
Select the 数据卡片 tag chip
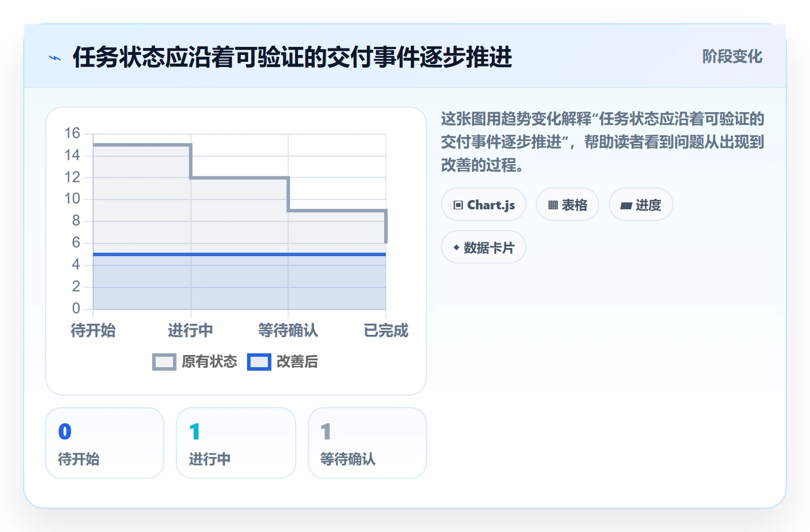click(x=484, y=247)
